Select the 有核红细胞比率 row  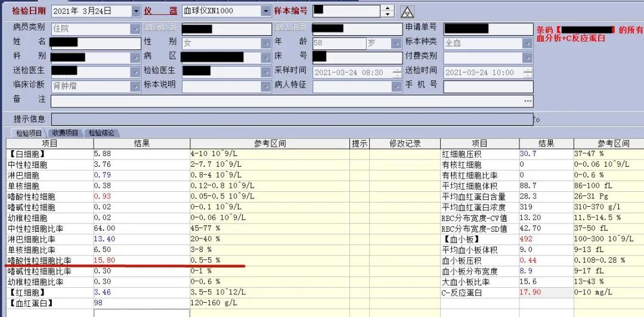542,176
